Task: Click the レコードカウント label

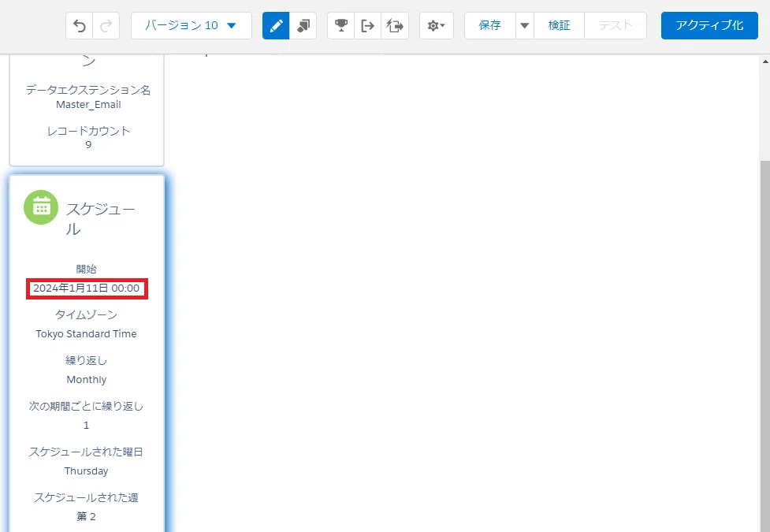Action: 88,131
